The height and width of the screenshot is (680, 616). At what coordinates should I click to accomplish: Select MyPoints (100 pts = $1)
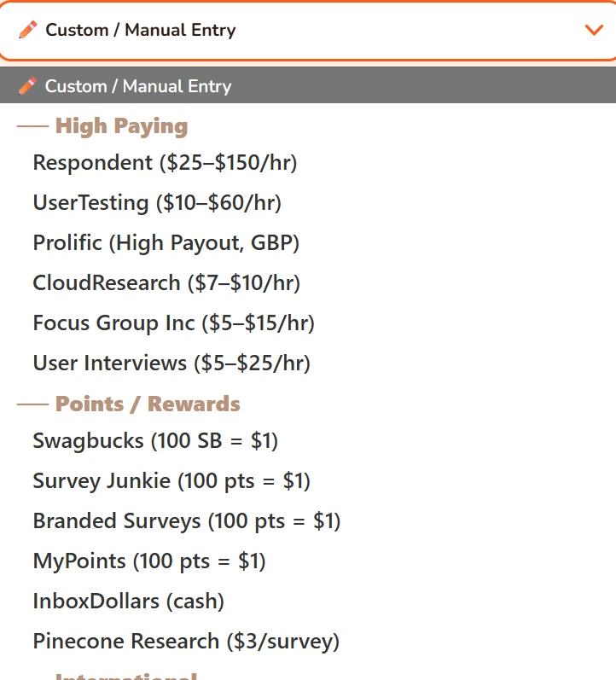[x=149, y=561]
